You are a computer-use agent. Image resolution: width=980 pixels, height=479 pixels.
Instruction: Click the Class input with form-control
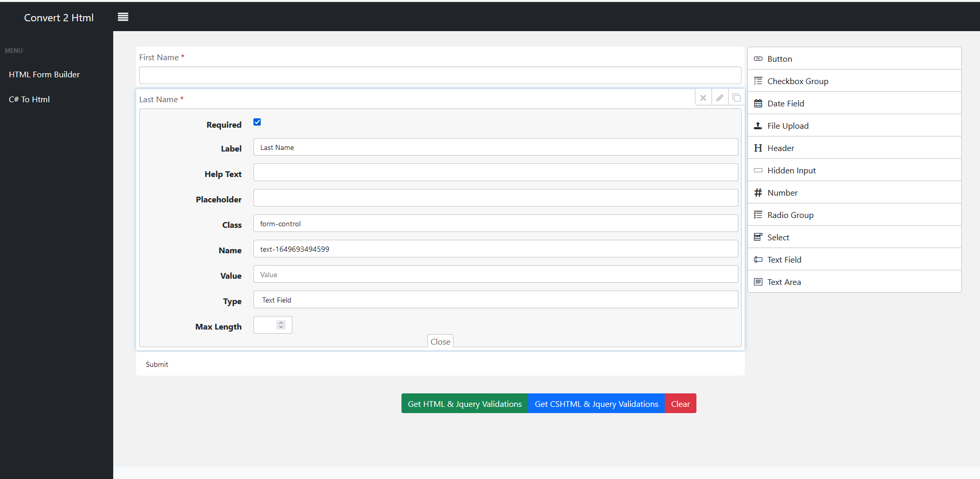click(x=495, y=223)
